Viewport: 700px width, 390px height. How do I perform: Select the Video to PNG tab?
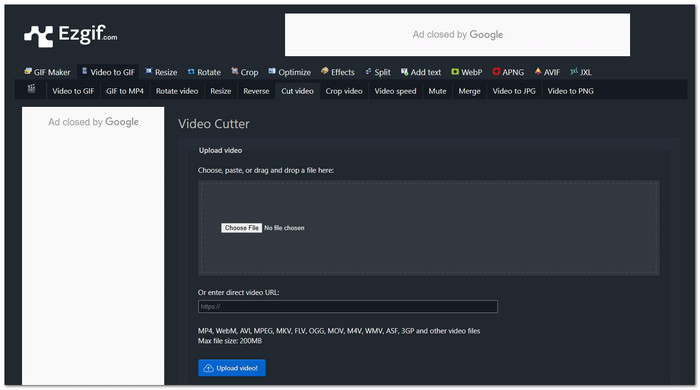(x=571, y=91)
